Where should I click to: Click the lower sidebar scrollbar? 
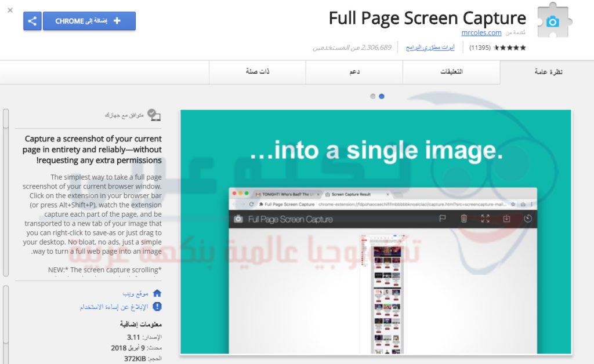click(6, 325)
